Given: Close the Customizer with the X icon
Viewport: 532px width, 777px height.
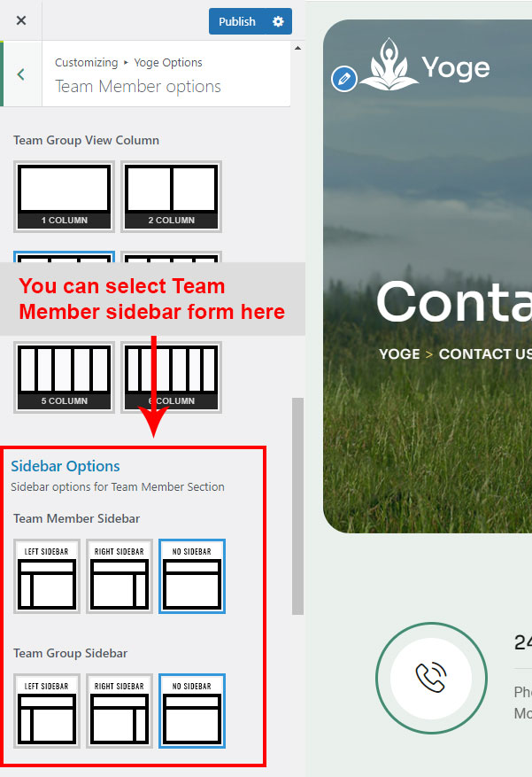Looking at the screenshot, I should tap(21, 20).
